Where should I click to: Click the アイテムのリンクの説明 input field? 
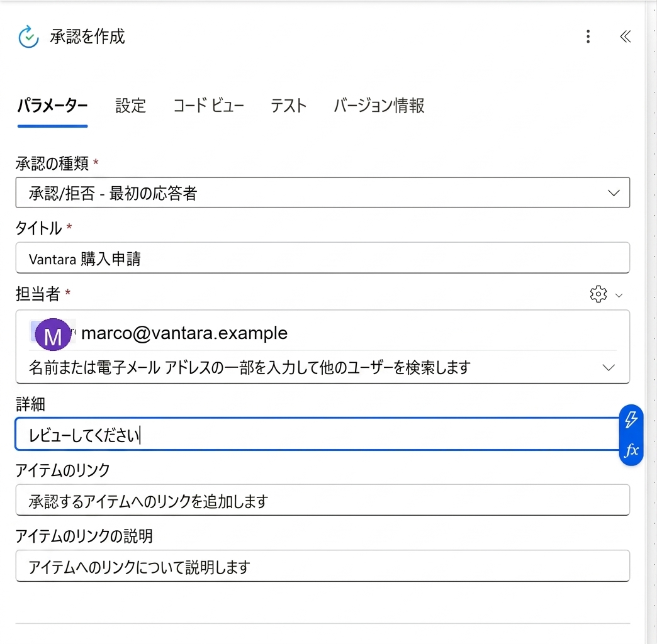(x=323, y=566)
